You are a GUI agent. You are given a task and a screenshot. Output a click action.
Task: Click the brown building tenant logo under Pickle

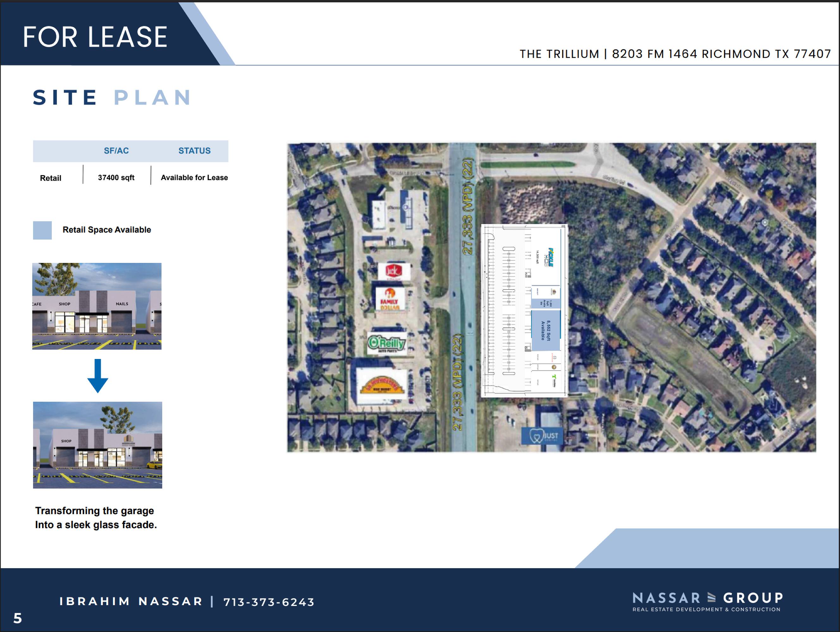[x=554, y=292]
